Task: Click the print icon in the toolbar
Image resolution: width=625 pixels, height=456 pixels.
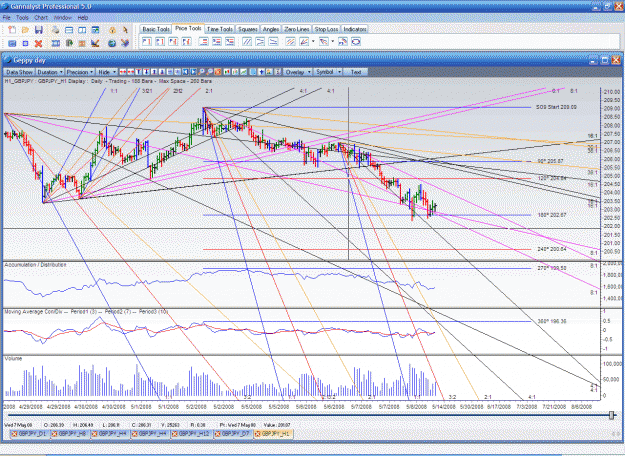Action: [x=55, y=30]
